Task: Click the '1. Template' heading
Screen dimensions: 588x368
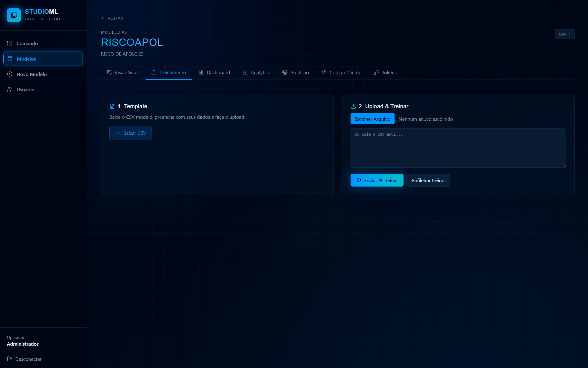Action: 132,106
